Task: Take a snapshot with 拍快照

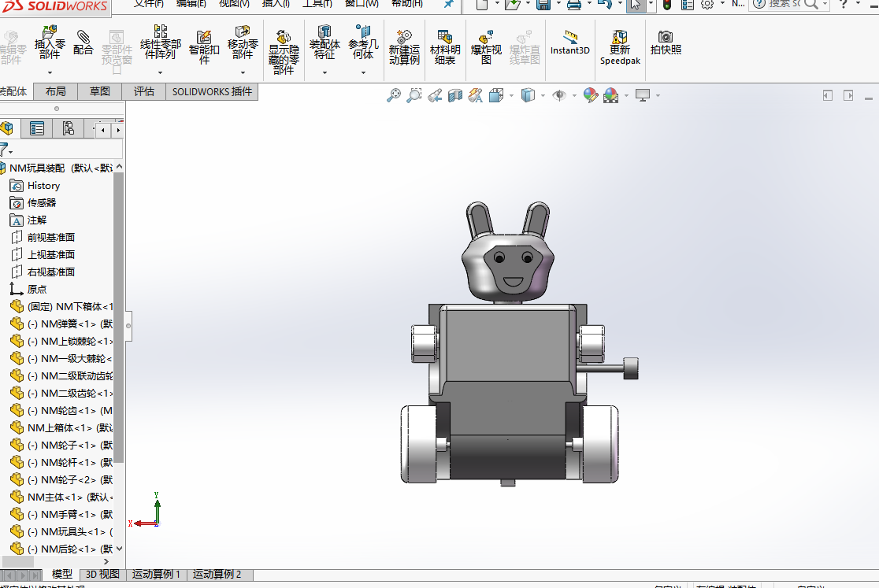Action: (666, 43)
